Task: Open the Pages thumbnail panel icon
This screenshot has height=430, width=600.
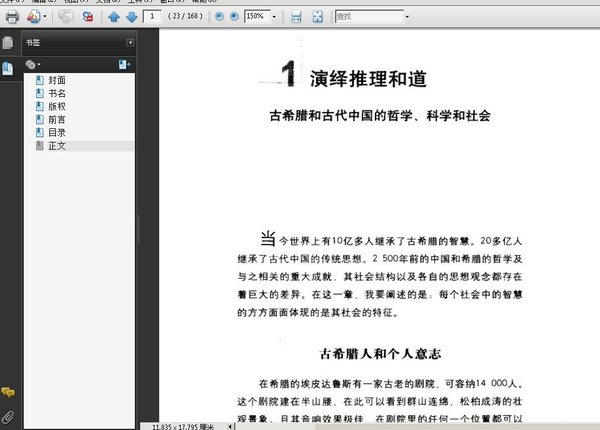Action: pyautogui.click(x=8, y=43)
